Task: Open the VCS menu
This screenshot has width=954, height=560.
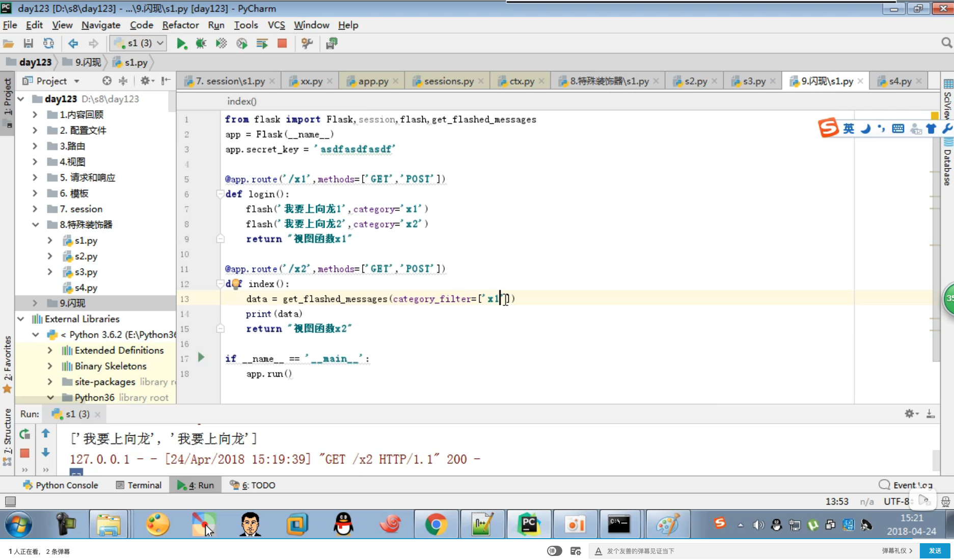Action: (276, 25)
